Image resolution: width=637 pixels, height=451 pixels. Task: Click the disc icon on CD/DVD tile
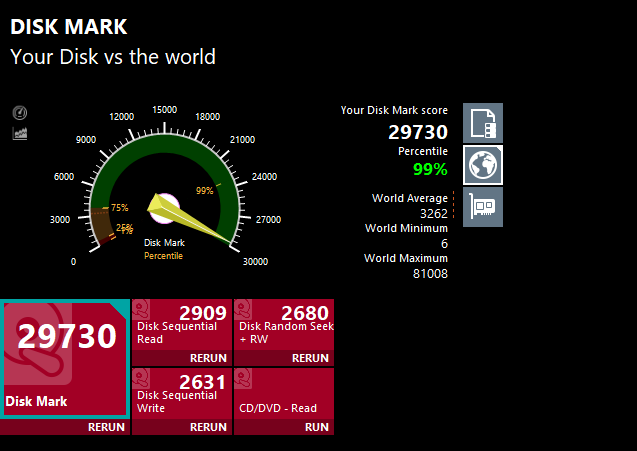click(x=243, y=379)
